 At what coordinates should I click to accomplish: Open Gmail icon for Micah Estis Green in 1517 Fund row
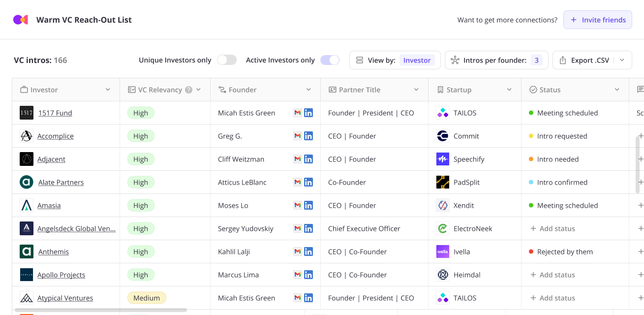pyautogui.click(x=297, y=113)
